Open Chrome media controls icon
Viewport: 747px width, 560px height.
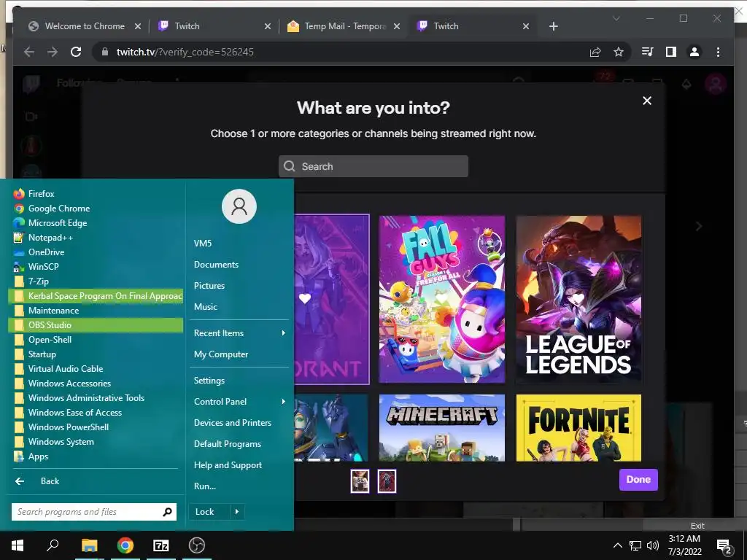point(648,52)
